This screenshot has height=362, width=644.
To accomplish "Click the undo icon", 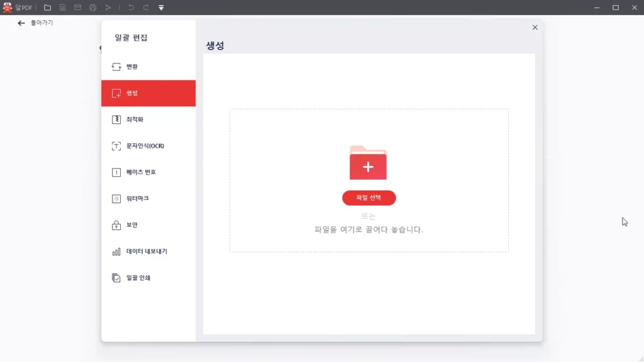I will click(131, 8).
